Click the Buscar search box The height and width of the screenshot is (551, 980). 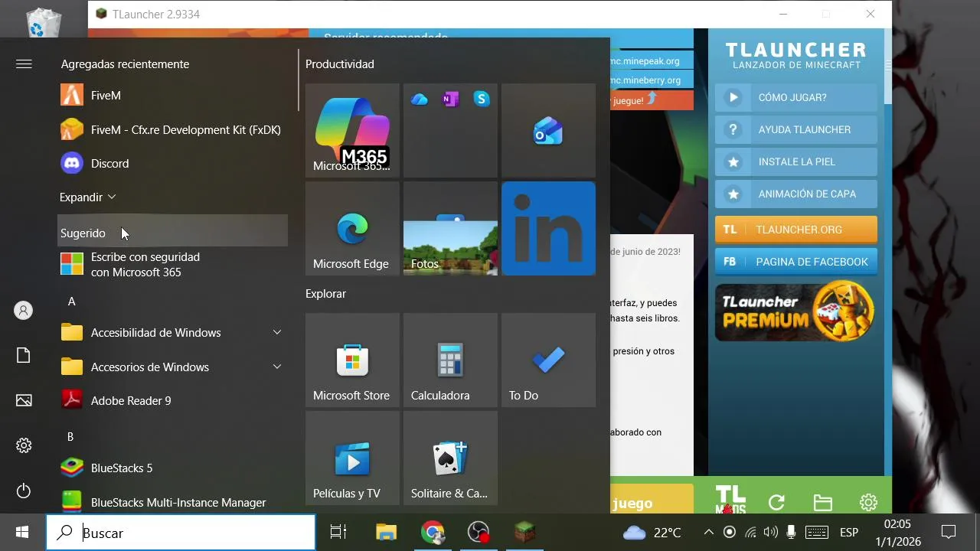point(181,533)
